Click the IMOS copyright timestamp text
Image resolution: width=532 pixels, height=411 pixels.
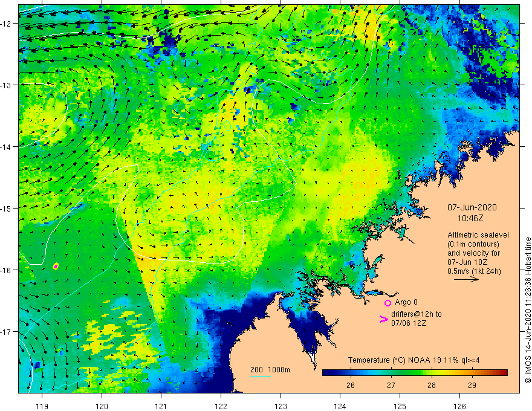pyautogui.click(x=528, y=310)
